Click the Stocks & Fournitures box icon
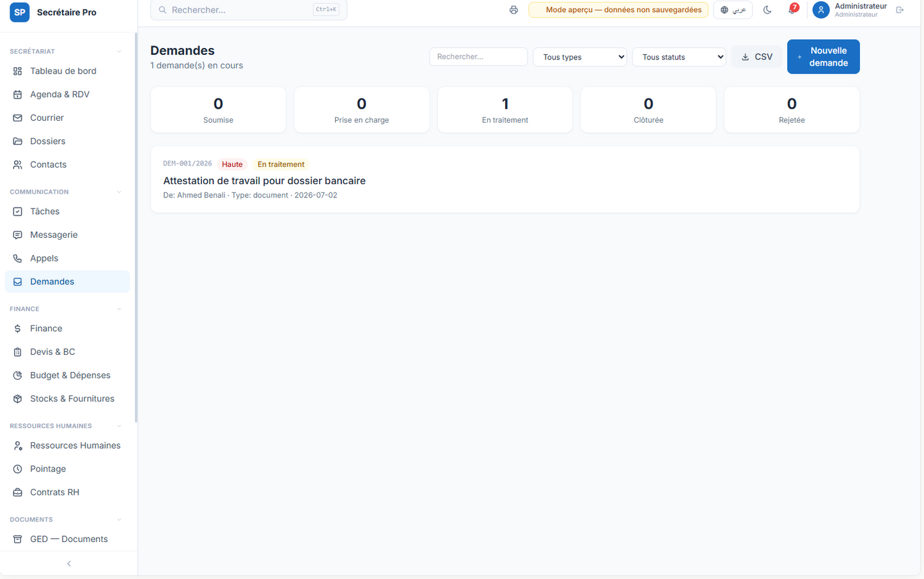The width and height of the screenshot is (924, 579). click(x=18, y=399)
